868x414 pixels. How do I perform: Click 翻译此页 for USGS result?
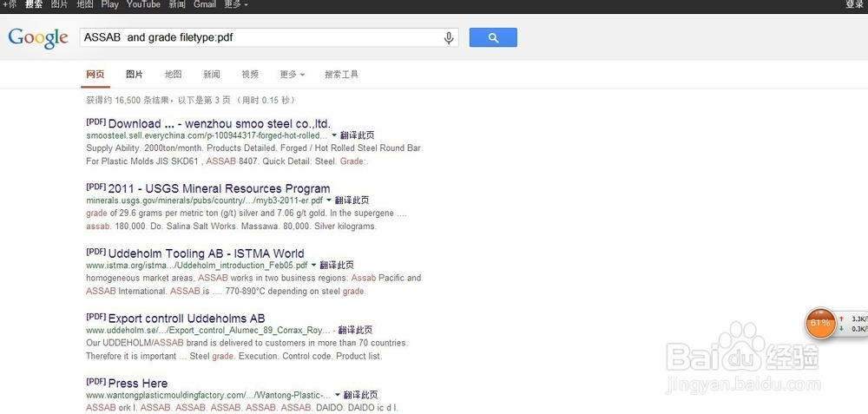[352, 200]
